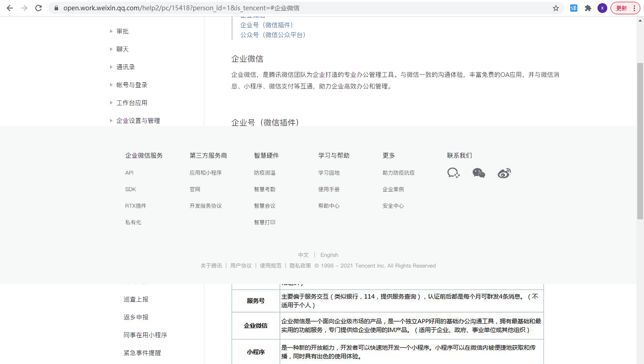The image size is (644, 364).
Task: Open the 智慧会议 footer link
Action: point(265,206)
